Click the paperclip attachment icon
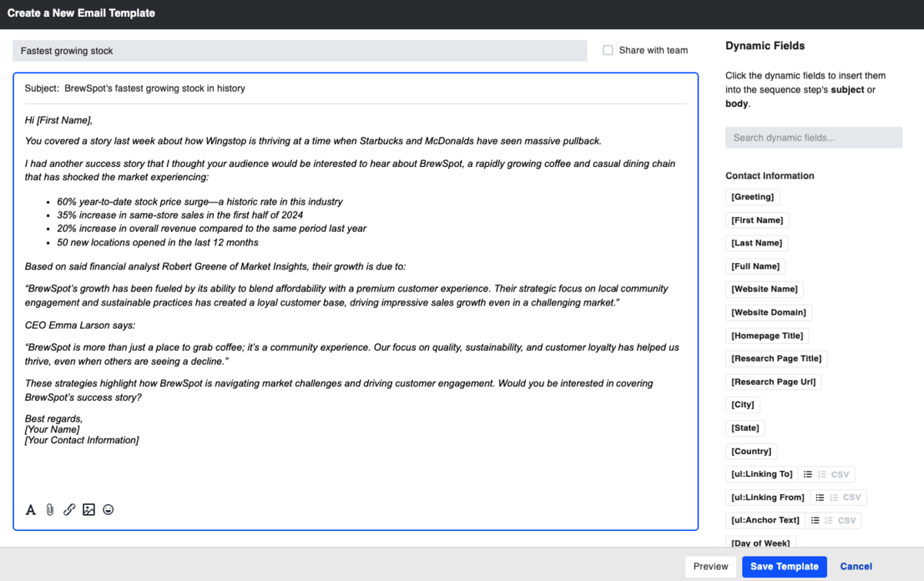Screen dimensions: 924x581 coord(50,509)
